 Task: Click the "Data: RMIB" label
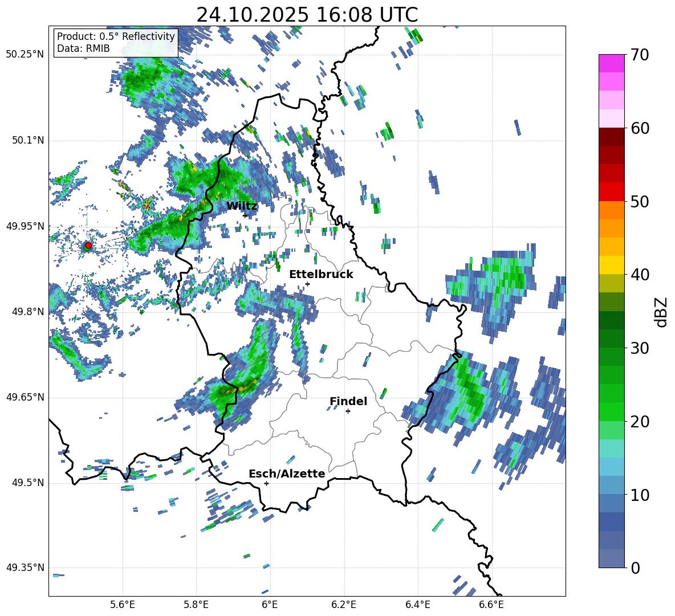coord(83,48)
